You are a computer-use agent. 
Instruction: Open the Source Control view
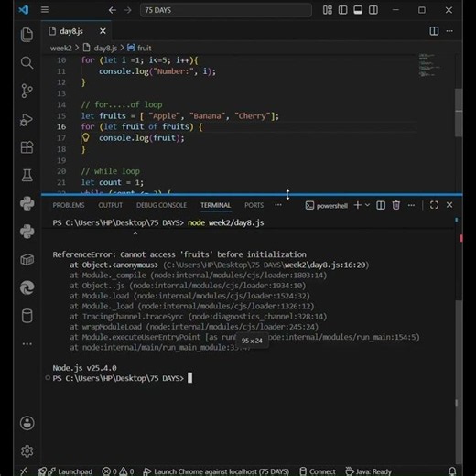coord(27,91)
